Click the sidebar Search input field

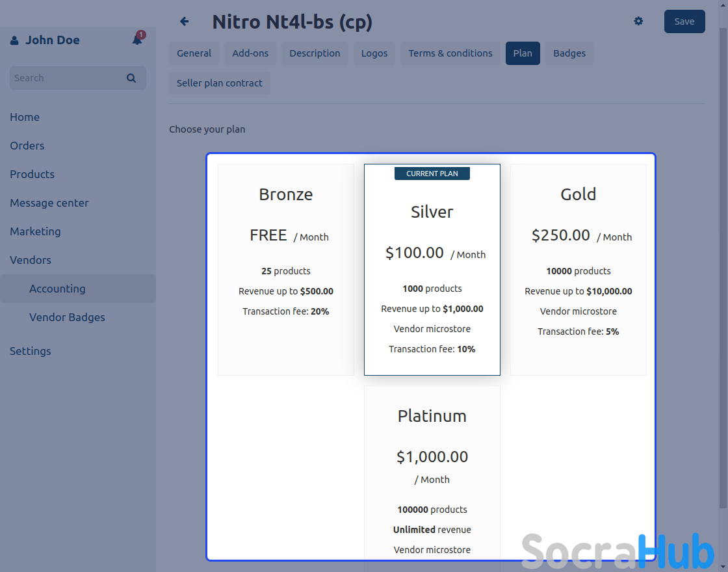click(65, 78)
